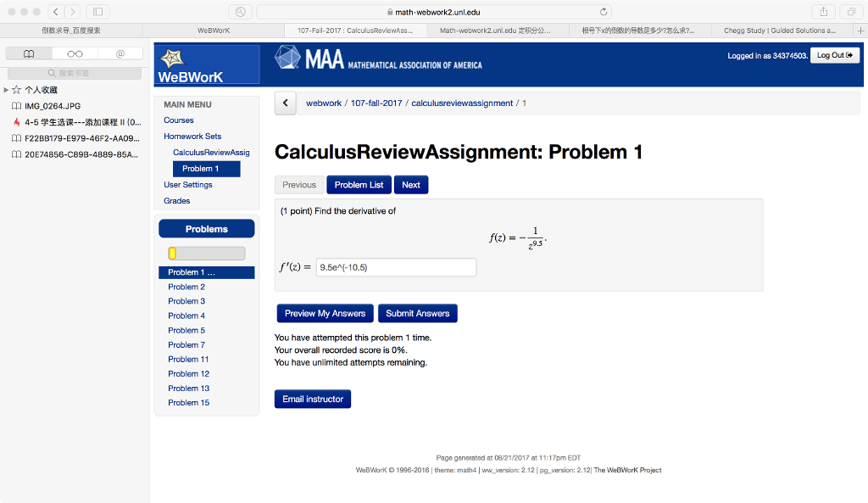Open a new tab with the plus icon
Screen dimensions: 868x503
tap(860, 30)
